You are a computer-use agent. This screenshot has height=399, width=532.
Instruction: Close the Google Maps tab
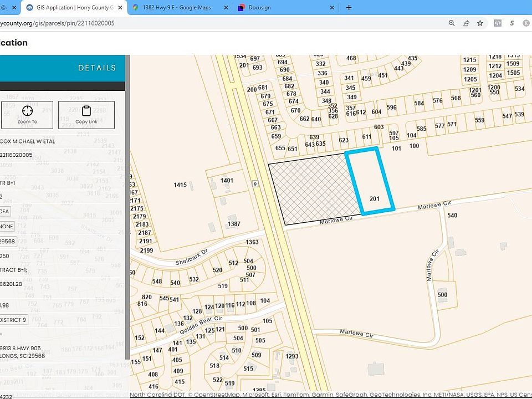coord(226,7)
